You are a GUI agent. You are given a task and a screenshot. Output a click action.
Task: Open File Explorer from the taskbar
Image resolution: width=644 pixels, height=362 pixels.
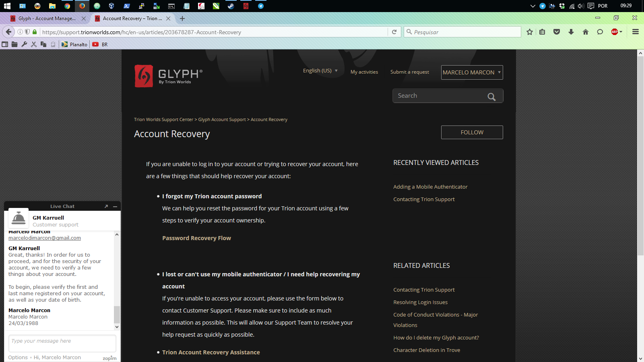[52, 6]
